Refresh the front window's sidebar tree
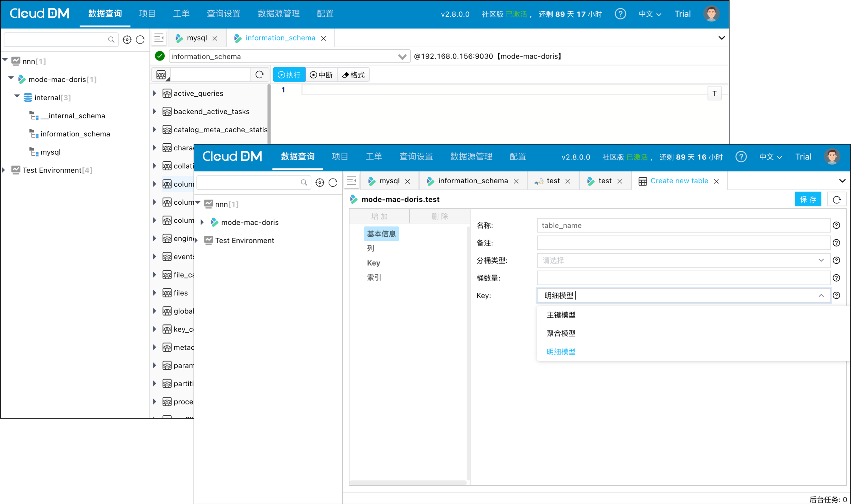The height and width of the screenshot is (504, 851). click(333, 183)
